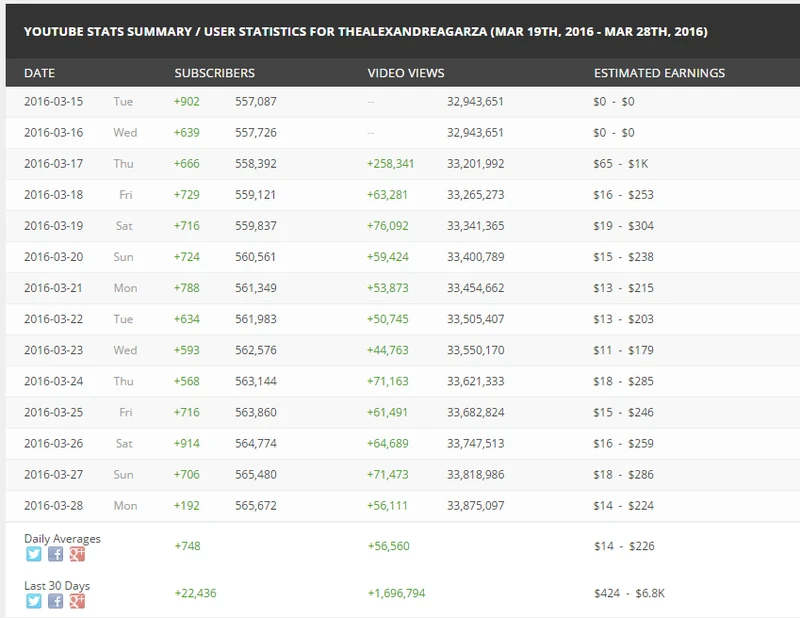Click views gain +44,763
Image resolution: width=800 pixels, height=618 pixels.
[x=388, y=351]
